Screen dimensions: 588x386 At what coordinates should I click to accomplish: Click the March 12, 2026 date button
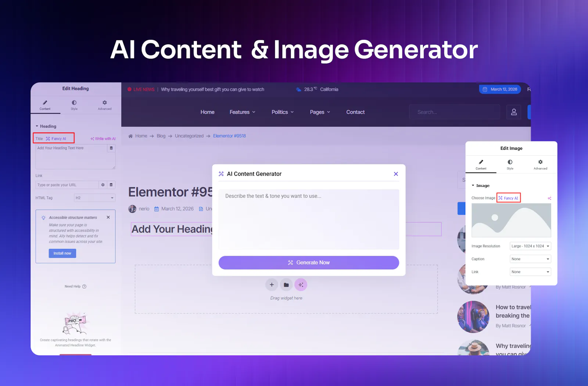pos(500,89)
